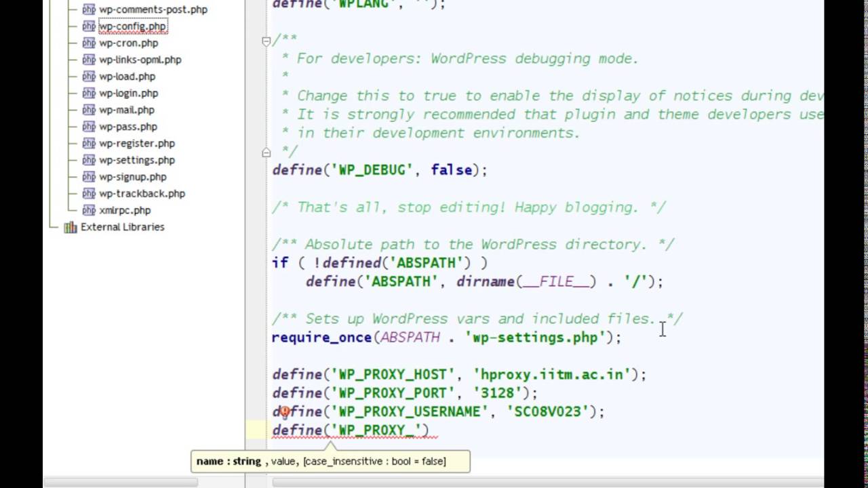
Task: Click the wp-trackback.php file icon
Action: click(89, 193)
